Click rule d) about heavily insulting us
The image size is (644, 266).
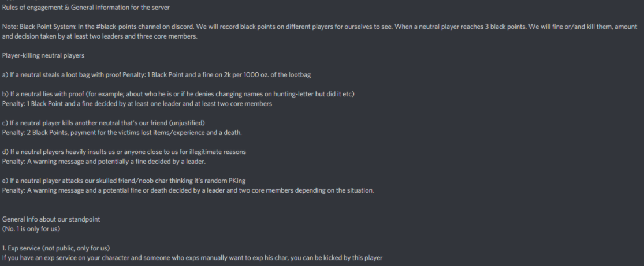coord(124,152)
